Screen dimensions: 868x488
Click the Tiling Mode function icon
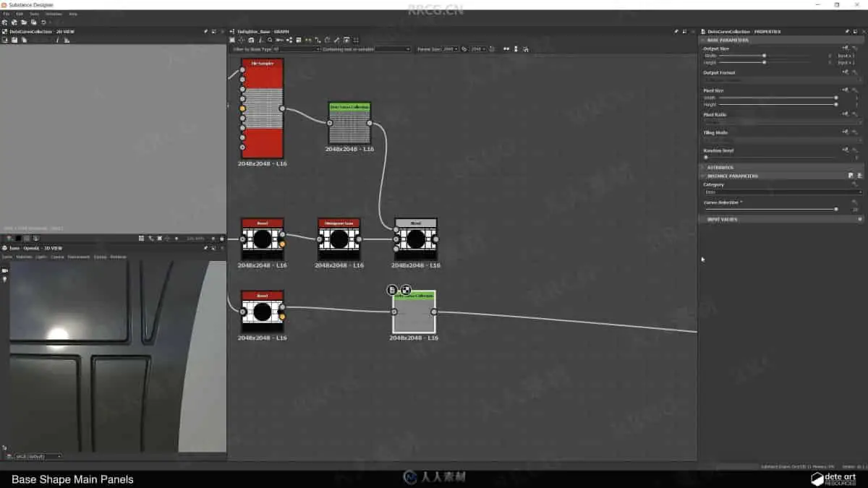click(x=846, y=132)
